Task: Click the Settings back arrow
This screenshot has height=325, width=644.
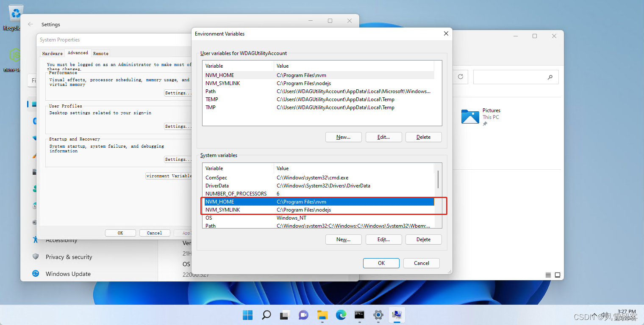Action: (31, 24)
